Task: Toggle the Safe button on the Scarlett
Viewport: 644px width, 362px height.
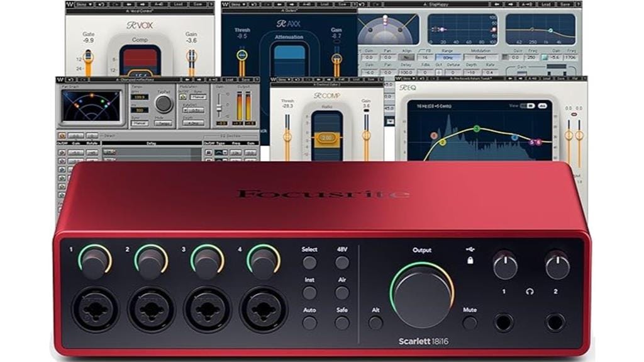Action: click(341, 323)
